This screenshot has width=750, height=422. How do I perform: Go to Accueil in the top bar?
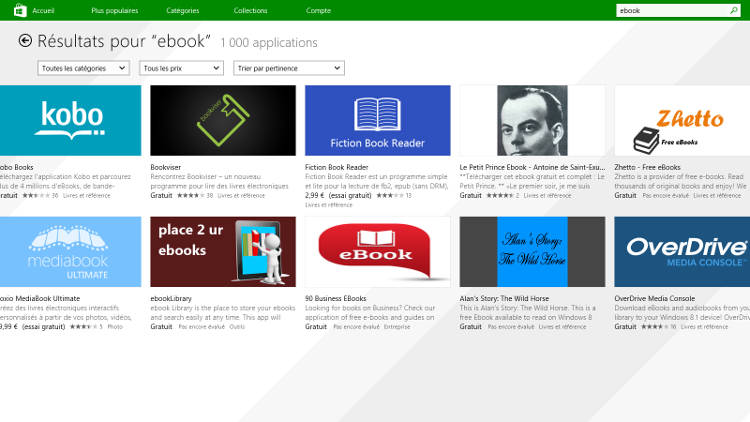[43, 11]
